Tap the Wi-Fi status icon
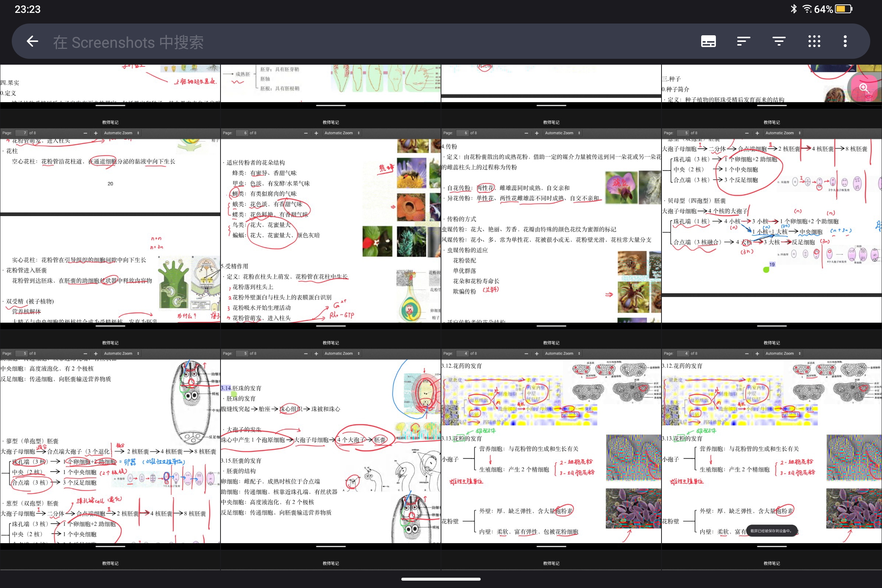The height and width of the screenshot is (588, 882). (807, 9)
